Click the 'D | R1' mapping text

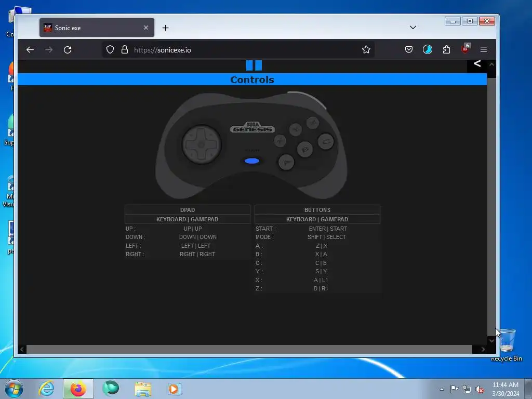(x=321, y=288)
